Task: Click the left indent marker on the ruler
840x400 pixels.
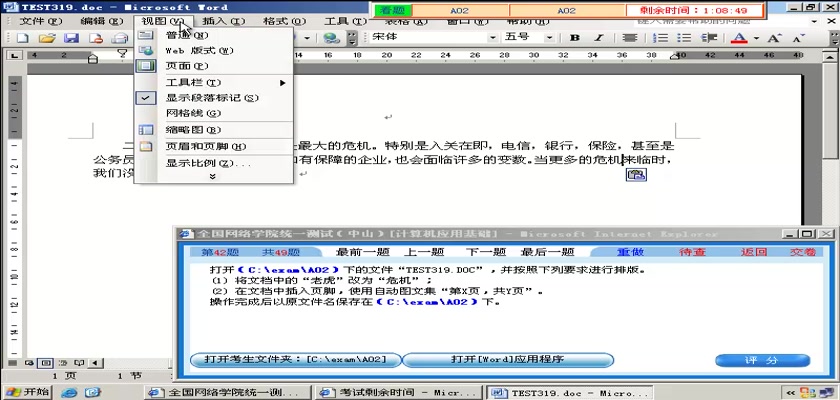Action: [93, 57]
